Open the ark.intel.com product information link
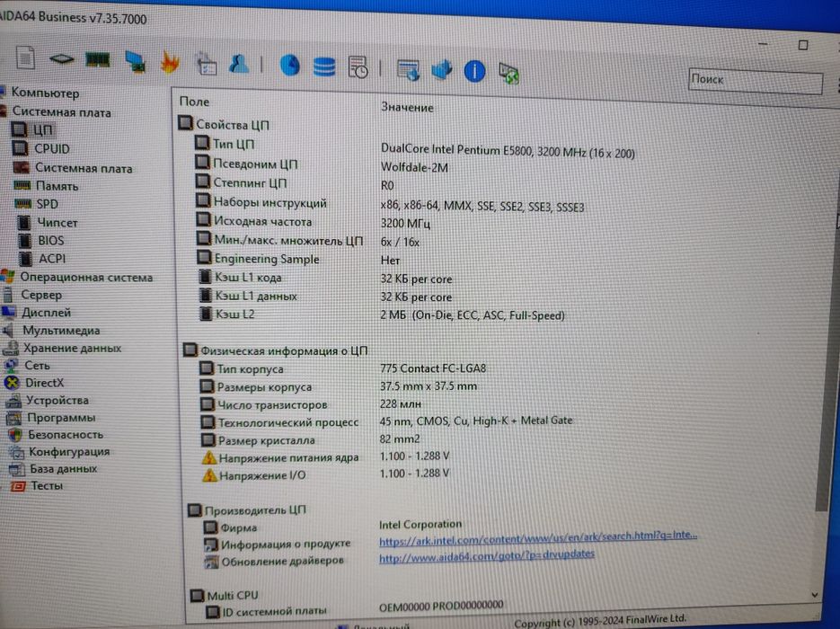The height and width of the screenshot is (629, 840). click(x=538, y=537)
